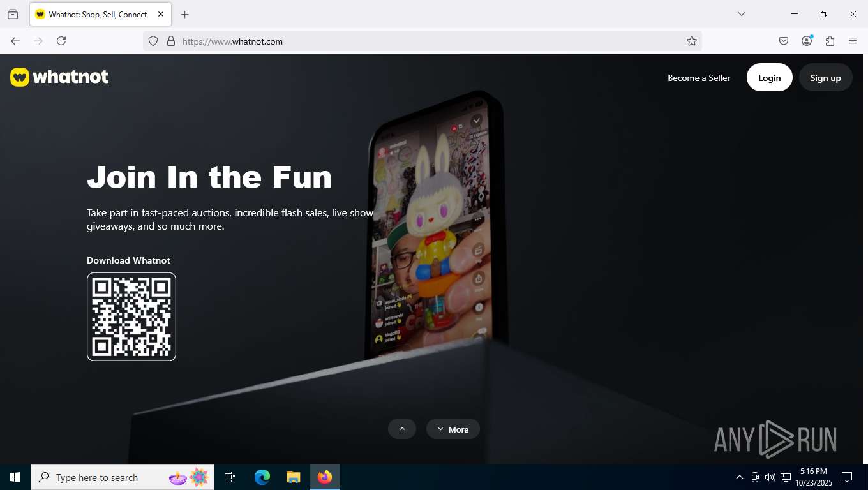The image size is (868, 490).
Task: Select the Whatnot: Shop, Sell, Connect tab
Action: pyautogui.click(x=100, y=14)
